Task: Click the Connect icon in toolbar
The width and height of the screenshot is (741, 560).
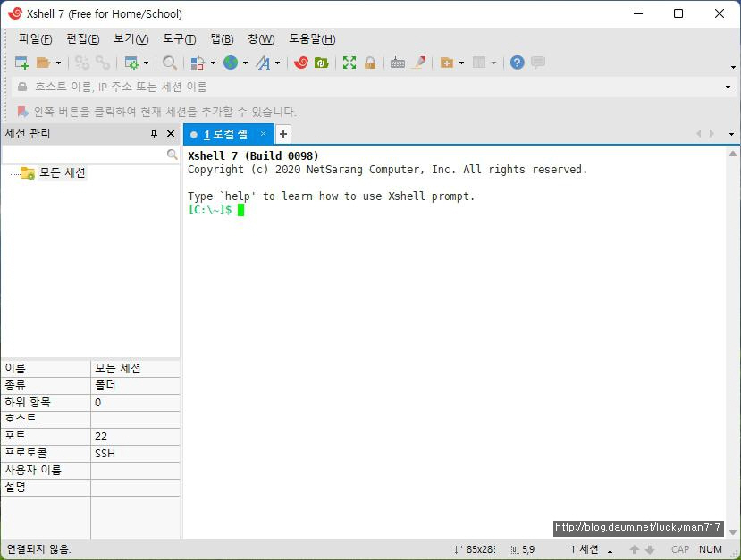Action: [81, 63]
